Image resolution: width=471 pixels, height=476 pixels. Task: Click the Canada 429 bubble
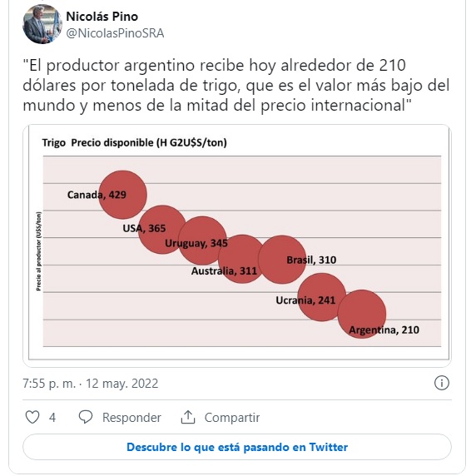pyautogui.click(x=123, y=195)
